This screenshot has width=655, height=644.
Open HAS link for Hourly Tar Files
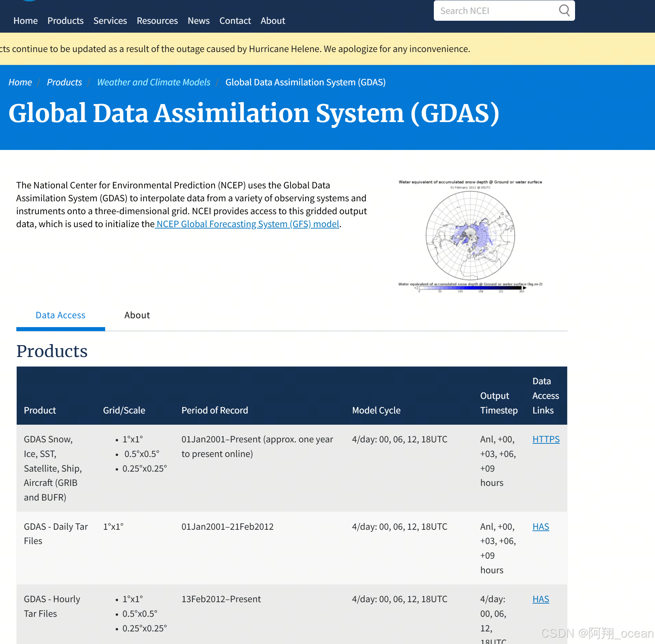coord(541,599)
